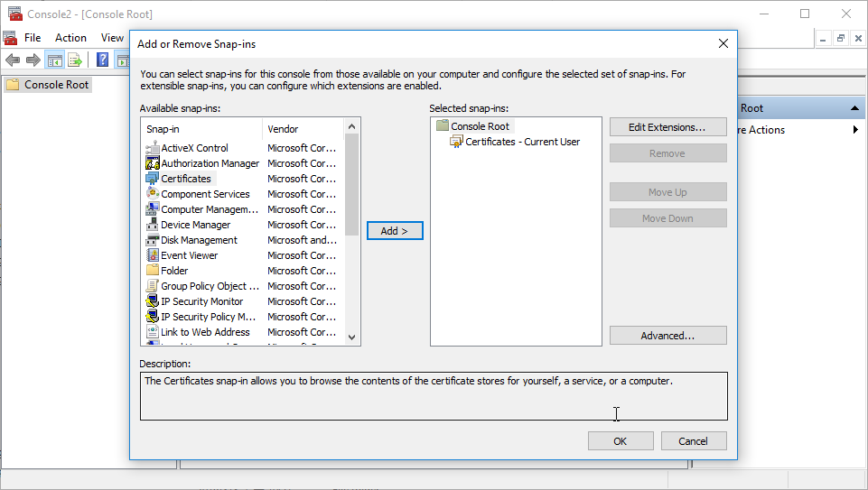
Task: Click the Component Services snap-in icon
Action: click(153, 194)
